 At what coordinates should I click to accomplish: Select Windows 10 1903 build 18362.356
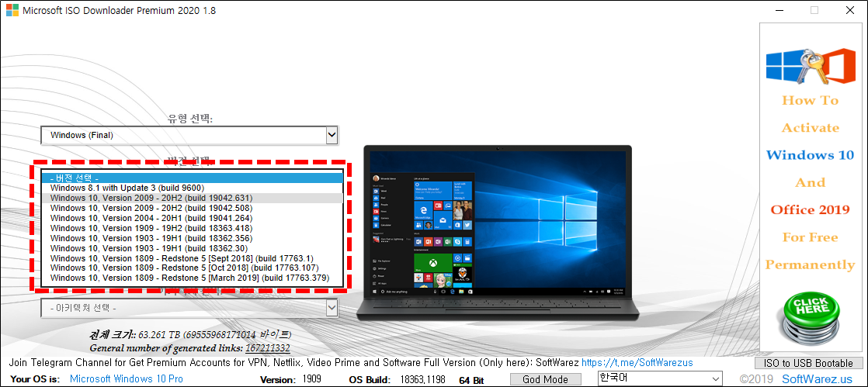[x=192, y=238]
